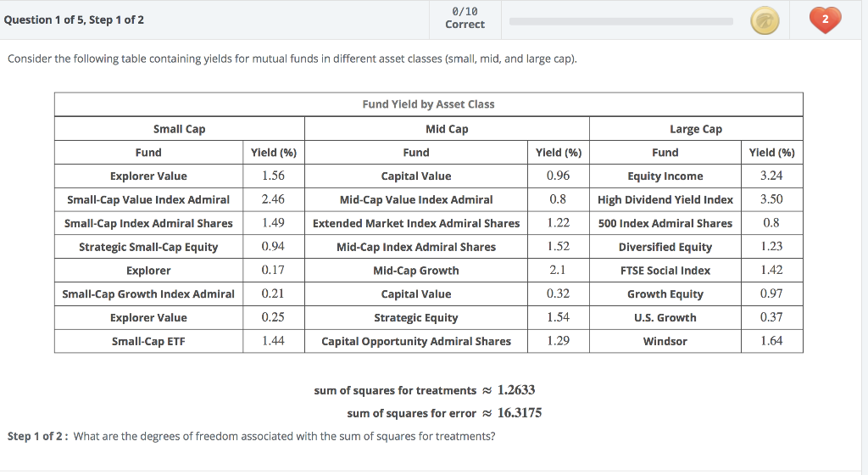
Task: Select the Small Cap column header
Action: coord(179,129)
